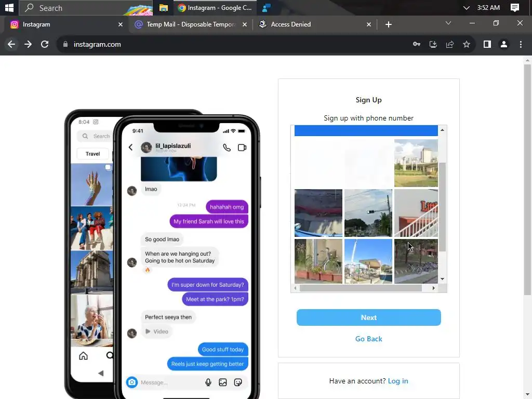Screen dimensions: 532x399
Task: Tap the gallery image icon in message bar
Action: [x=222, y=382]
